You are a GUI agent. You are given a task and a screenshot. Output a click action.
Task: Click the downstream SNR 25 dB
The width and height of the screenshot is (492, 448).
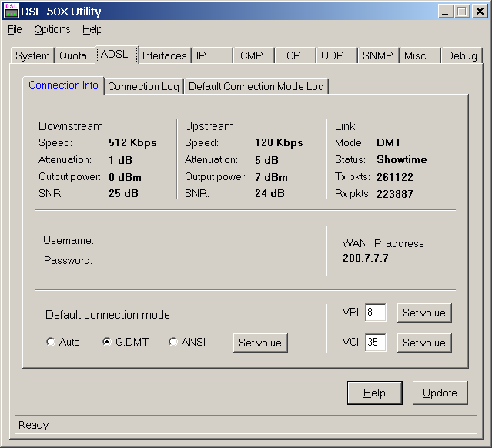click(123, 193)
